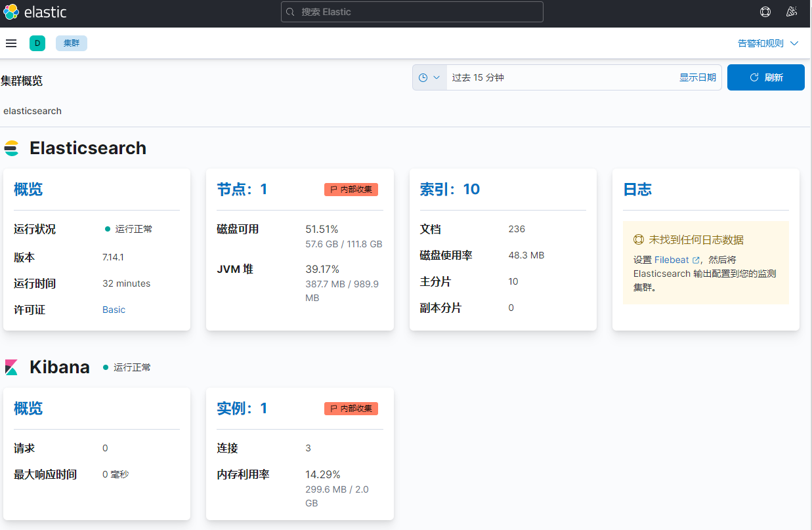Screen dimensions: 812x530
Task: Open the 节点: 1 nodes link
Action: [x=242, y=190]
